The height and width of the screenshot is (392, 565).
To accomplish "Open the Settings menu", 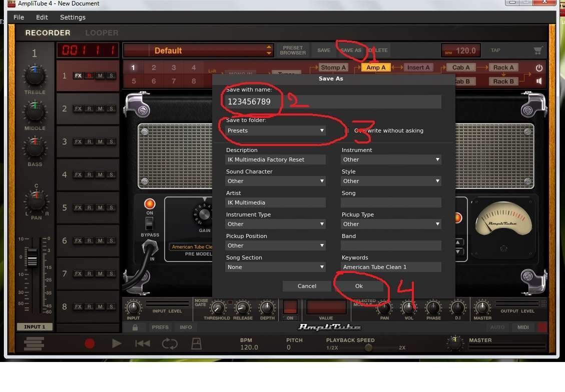I will [73, 17].
